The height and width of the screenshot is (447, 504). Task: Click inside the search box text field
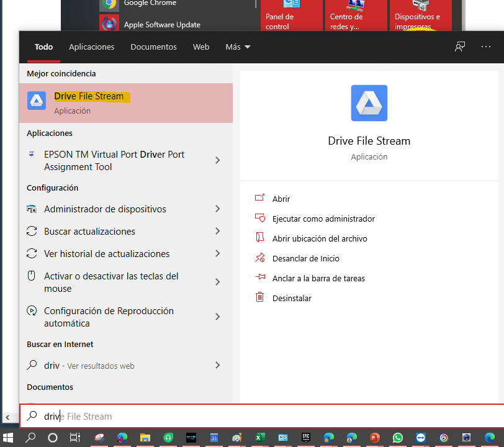[262, 416]
